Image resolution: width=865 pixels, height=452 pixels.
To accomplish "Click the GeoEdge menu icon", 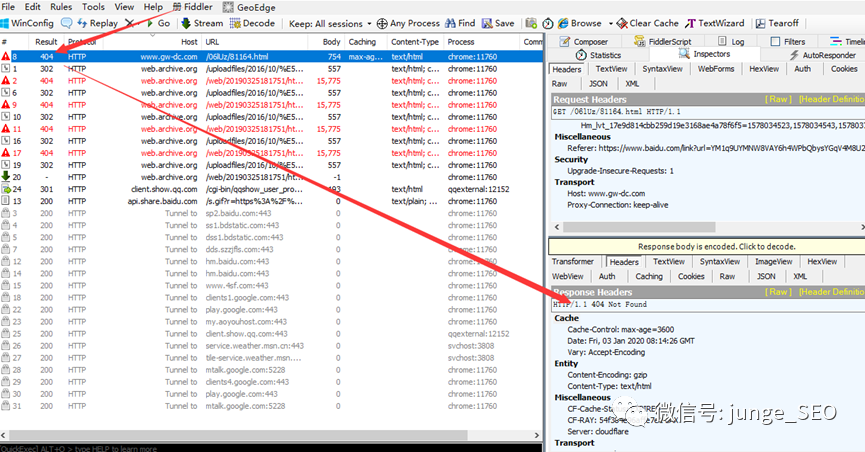I will click(x=228, y=8).
